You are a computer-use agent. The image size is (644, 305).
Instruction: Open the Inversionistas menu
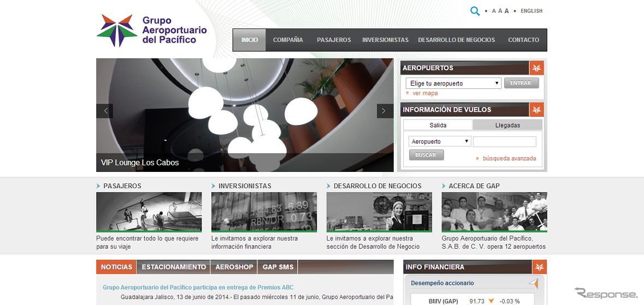pyautogui.click(x=385, y=40)
